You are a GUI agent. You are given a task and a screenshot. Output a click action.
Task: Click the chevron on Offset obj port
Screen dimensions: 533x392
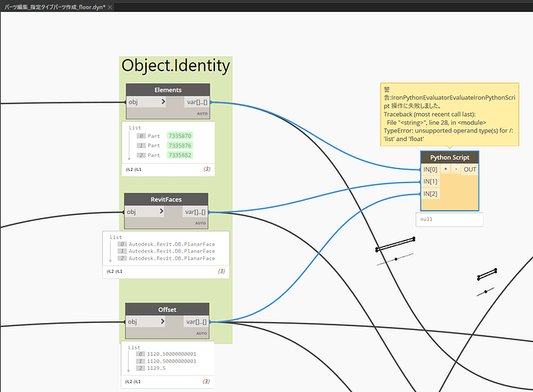point(162,321)
